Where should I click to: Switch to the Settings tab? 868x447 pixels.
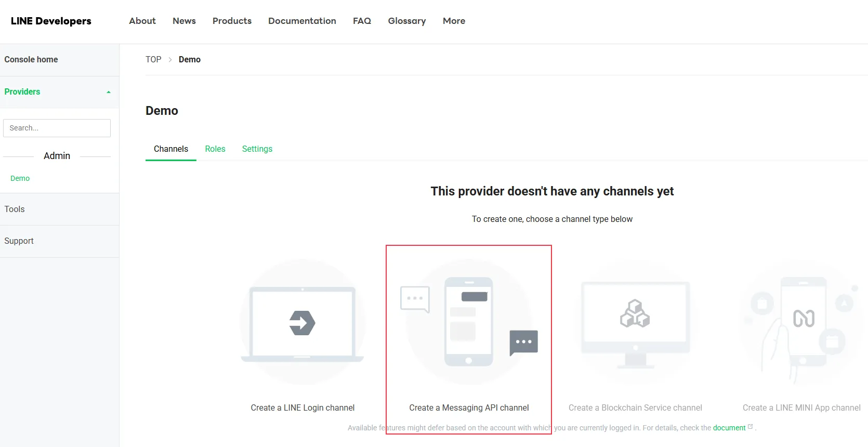[257, 149]
